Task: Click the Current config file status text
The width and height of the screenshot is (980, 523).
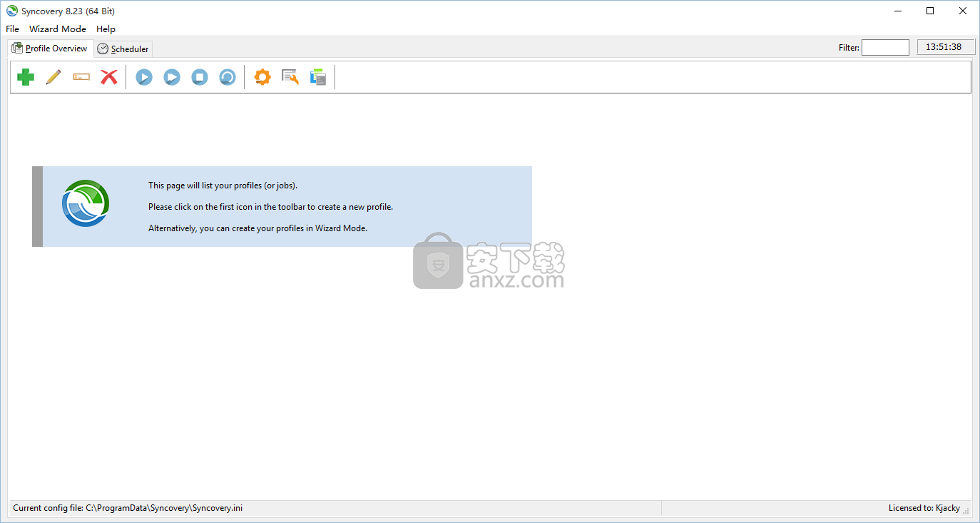Action: pyautogui.click(x=128, y=508)
